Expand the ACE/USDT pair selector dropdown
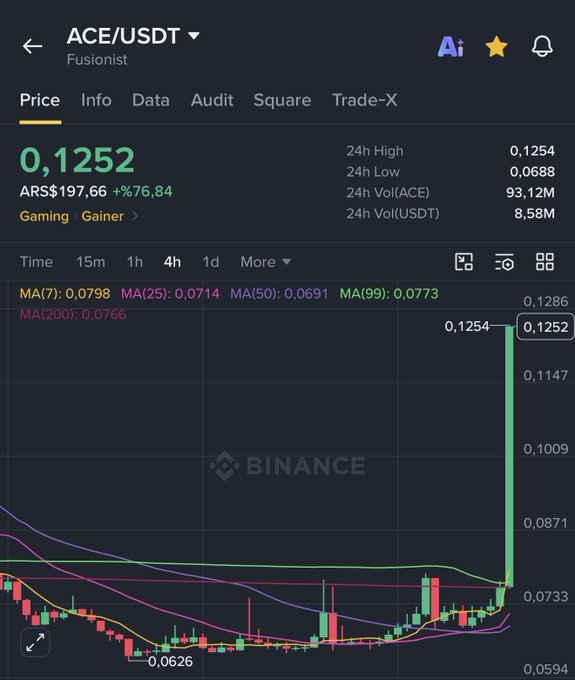Screen dimensions: 575x680 coord(194,35)
